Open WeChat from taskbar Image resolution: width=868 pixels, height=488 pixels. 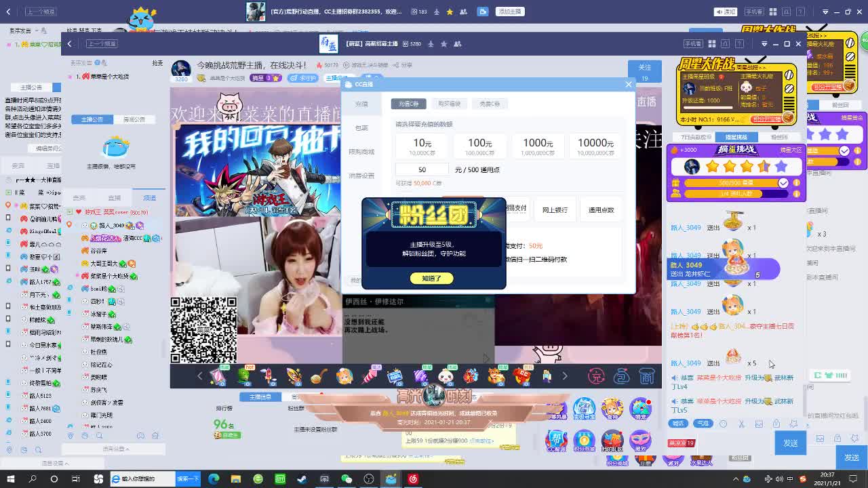tap(347, 479)
